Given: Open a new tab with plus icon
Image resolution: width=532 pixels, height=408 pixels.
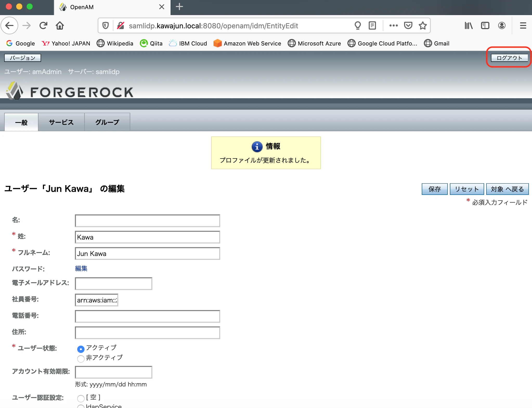Looking at the screenshot, I should tap(179, 7).
